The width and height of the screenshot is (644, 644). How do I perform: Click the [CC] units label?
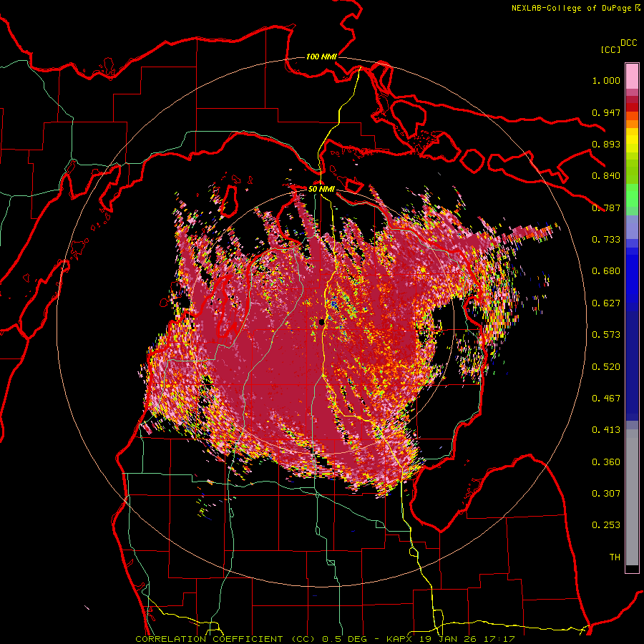tap(610, 49)
